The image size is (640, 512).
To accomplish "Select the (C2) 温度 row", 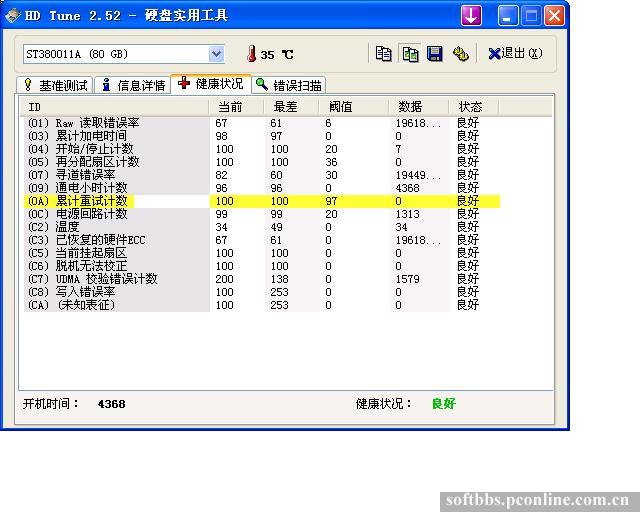I will [262, 227].
